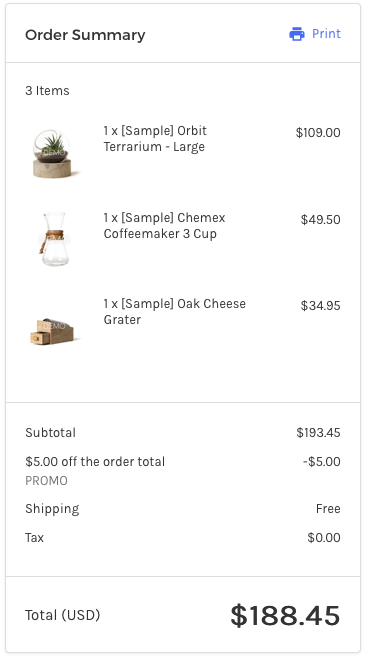Image resolution: width=365 pixels, height=657 pixels.
Task: Click the printer icon
Action: (297, 34)
